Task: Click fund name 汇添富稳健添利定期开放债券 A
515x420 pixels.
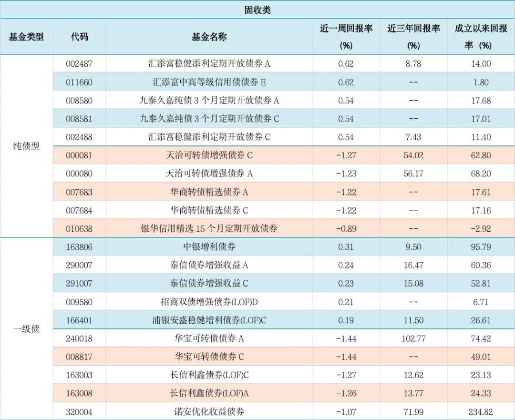Action: 209,63
